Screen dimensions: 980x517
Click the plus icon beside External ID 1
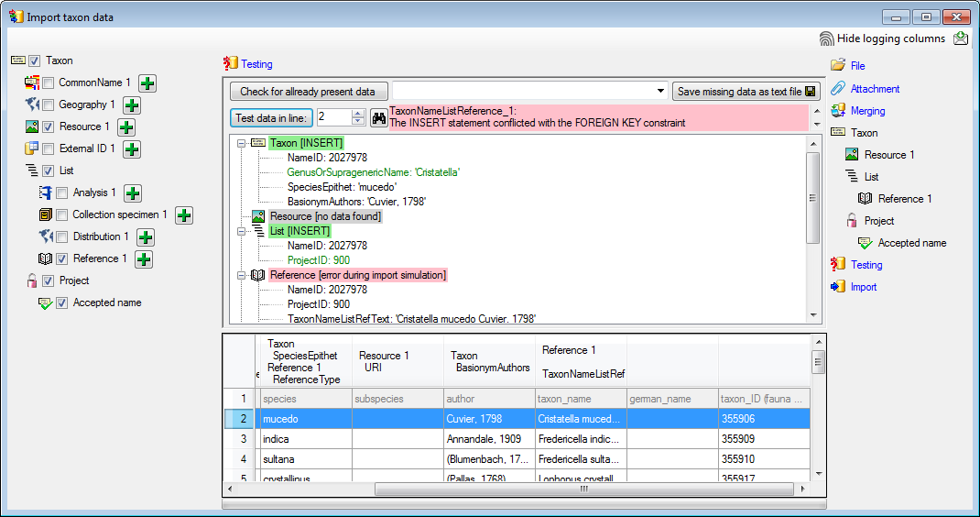(x=132, y=149)
